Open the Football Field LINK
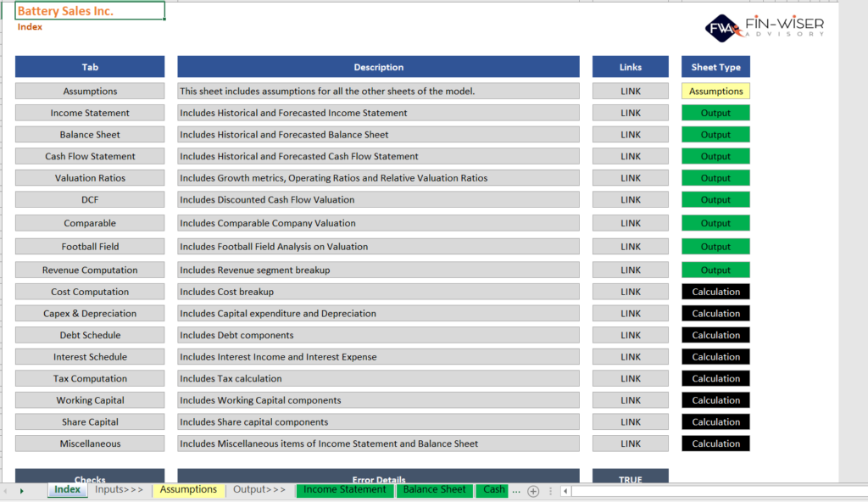The height and width of the screenshot is (502, 868). tap(631, 247)
